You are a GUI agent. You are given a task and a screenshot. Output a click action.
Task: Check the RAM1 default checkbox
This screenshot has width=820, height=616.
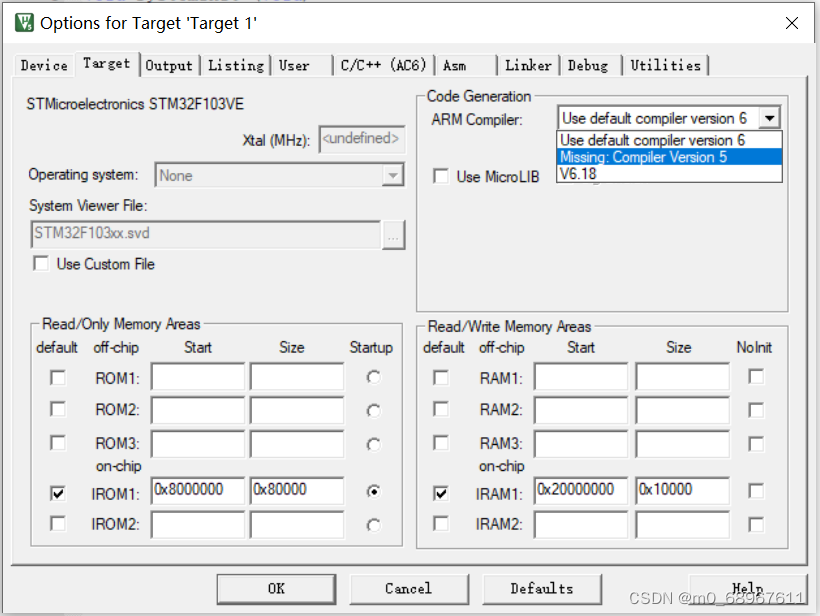click(x=441, y=378)
